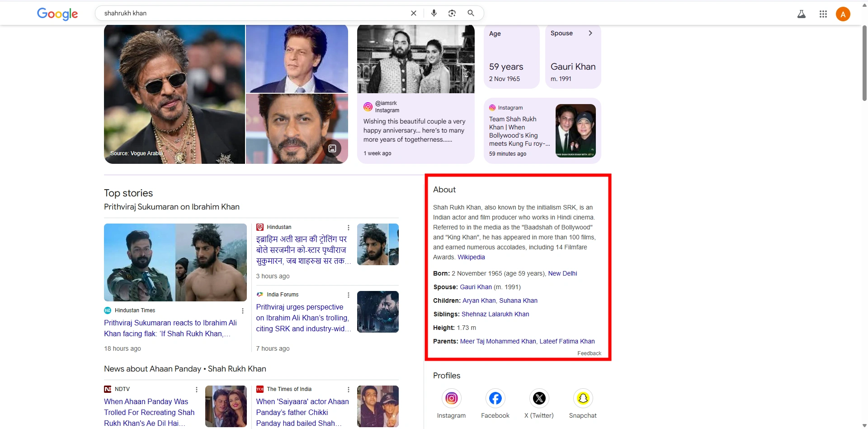Click 'News about Ahaan Panday' subheading
Viewport: 868px width, 429px height.
click(x=185, y=369)
